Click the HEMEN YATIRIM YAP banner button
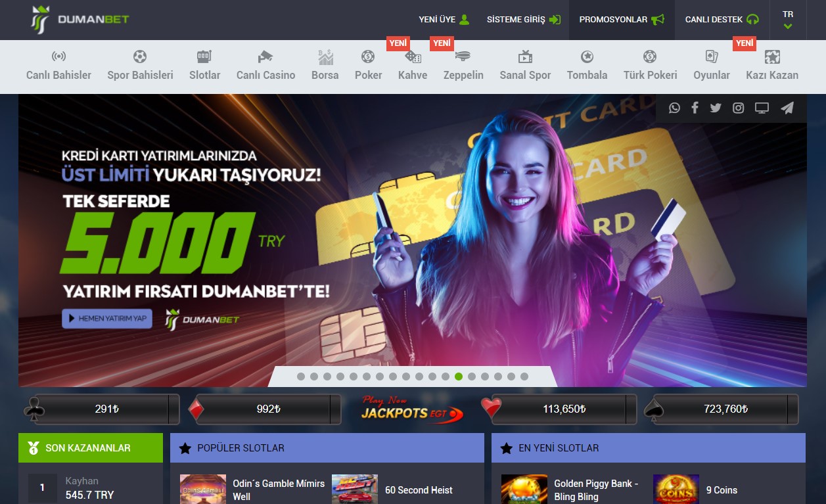This screenshot has width=826, height=504. click(107, 318)
